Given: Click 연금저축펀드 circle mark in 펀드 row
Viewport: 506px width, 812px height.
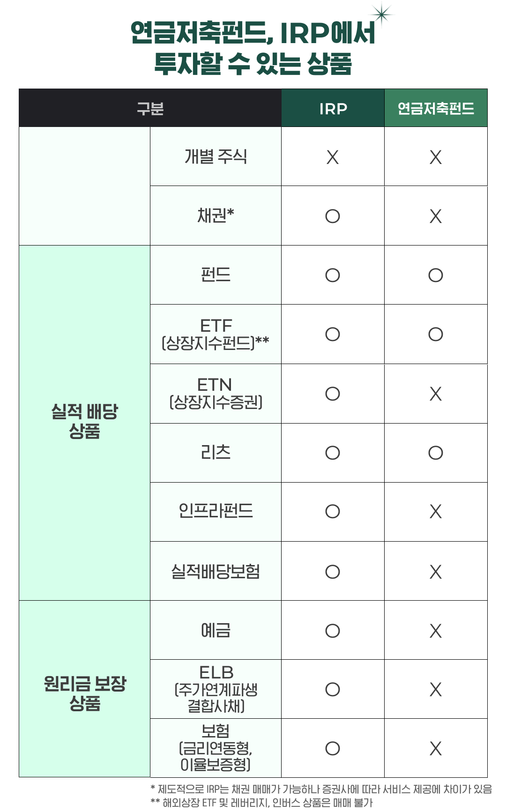Looking at the screenshot, I should [x=436, y=275].
